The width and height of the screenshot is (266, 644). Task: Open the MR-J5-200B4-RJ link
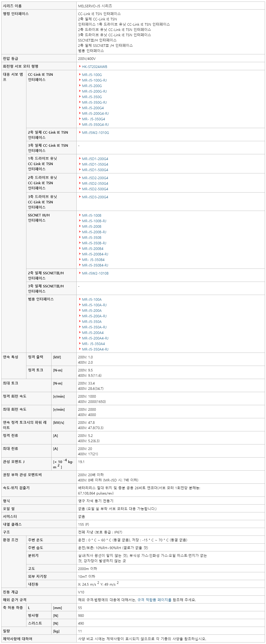click(x=95, y=254)
